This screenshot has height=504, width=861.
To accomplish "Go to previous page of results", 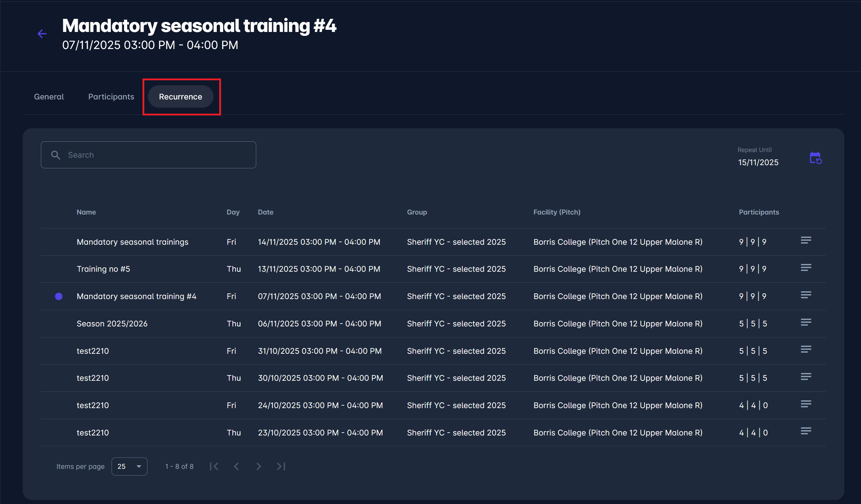I will point(236,466).
